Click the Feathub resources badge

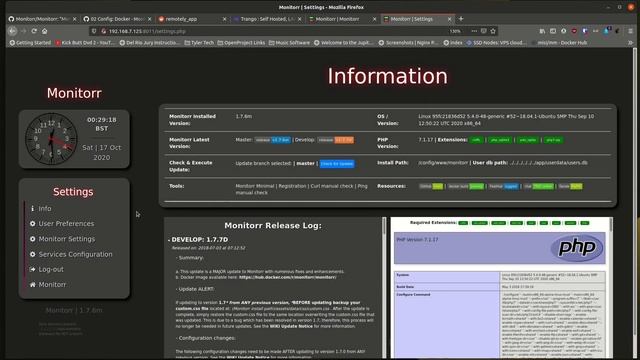coord(503,187)
